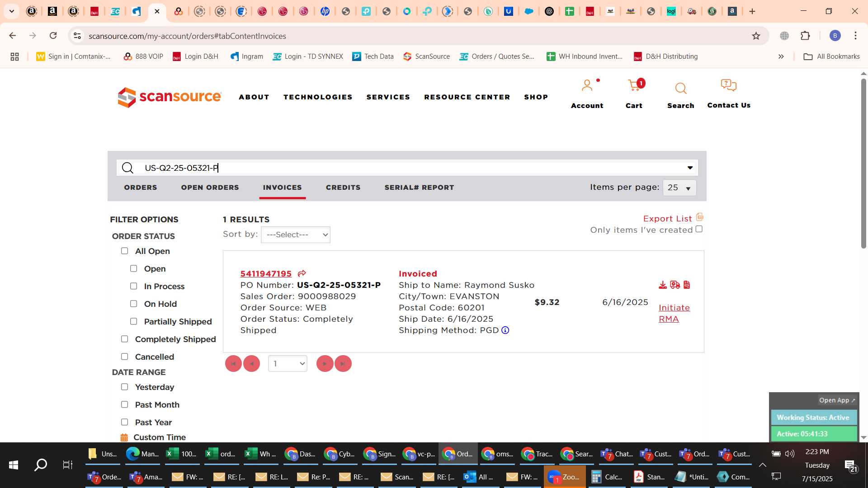Open Serial# Report tab
Screen dimensions: 868x488
tap(419, 188)
